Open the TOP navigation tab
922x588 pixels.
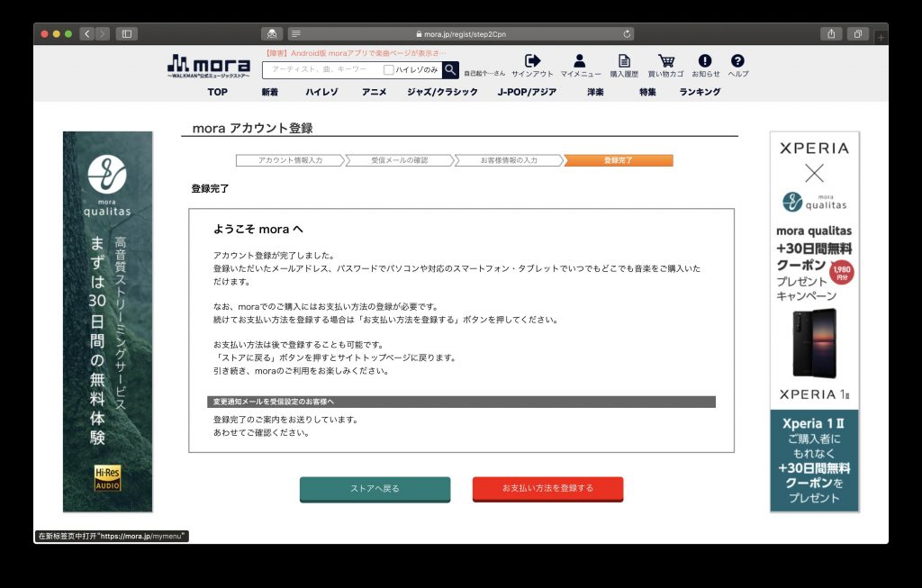[x=218, y=92]
